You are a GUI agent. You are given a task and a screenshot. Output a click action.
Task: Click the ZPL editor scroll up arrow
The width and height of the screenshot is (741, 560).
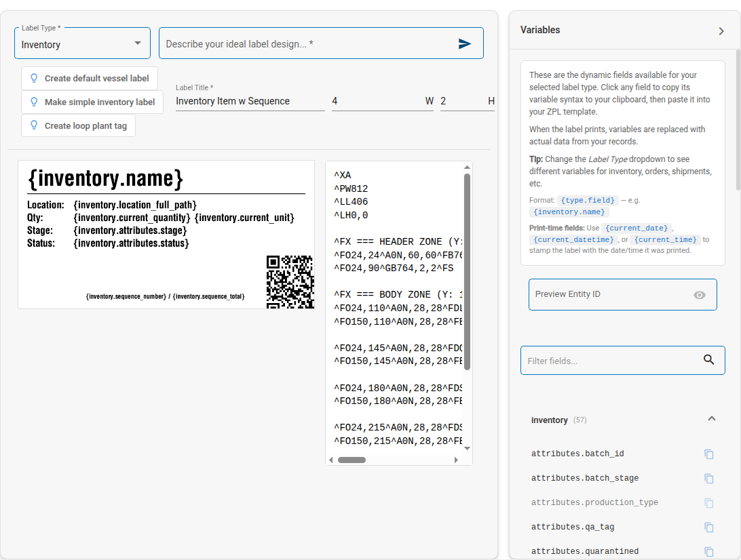pos(467,167)
